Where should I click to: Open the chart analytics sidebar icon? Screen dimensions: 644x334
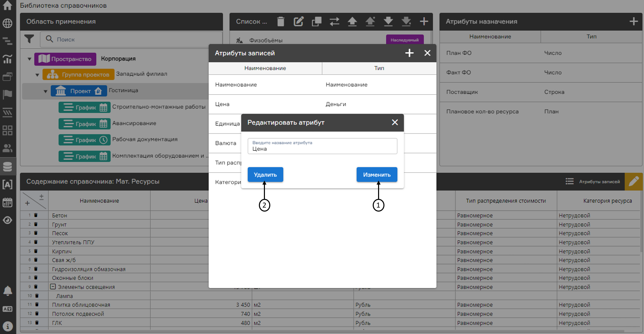(x=7, y=59)
